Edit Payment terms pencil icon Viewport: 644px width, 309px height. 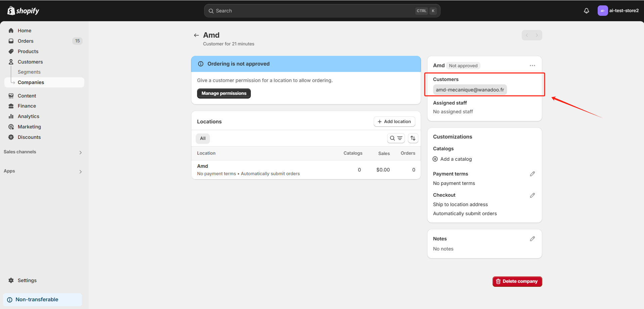533,174
